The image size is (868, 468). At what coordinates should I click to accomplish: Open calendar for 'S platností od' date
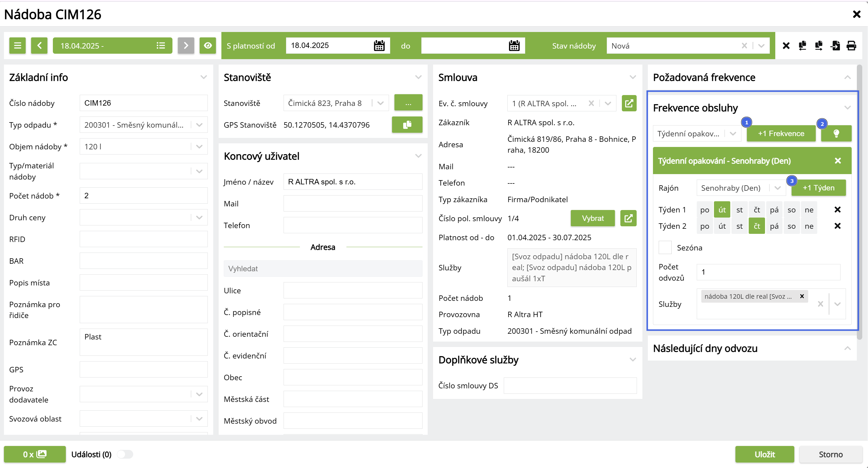379,46
